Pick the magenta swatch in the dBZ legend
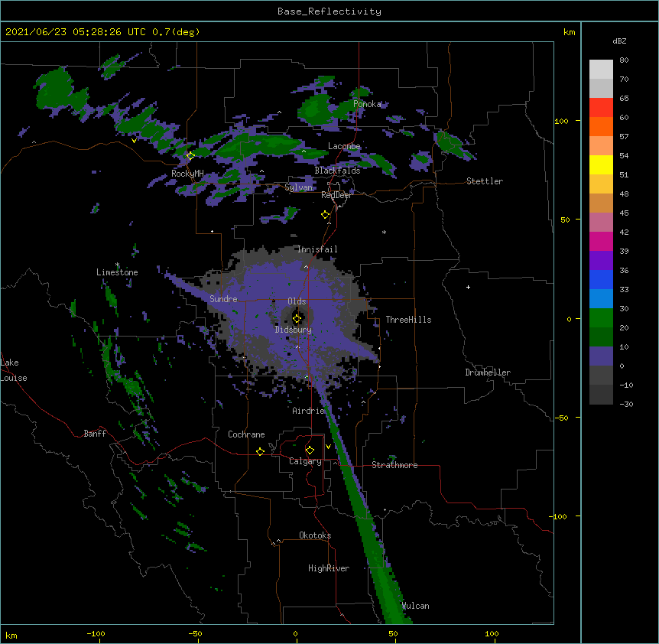This screenshot has width=659, height=644. pos(601,241)
